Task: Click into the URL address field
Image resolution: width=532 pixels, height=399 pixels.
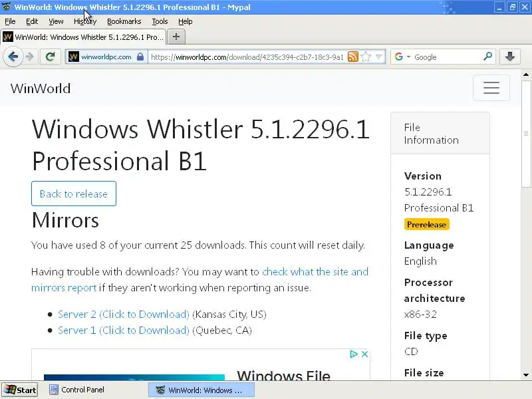Action: [247, 57]
